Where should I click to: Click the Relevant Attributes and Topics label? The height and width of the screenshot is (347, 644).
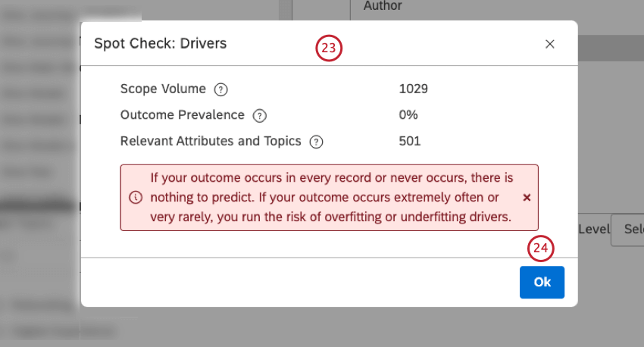211,141
